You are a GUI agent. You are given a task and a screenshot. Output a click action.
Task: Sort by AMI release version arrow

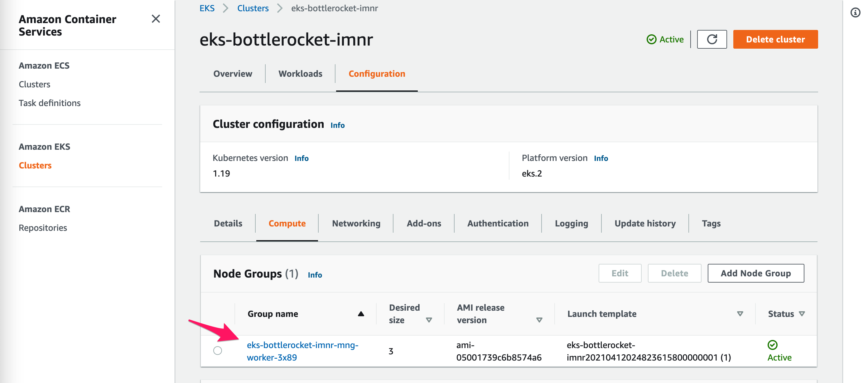click(x=539, y=320)
